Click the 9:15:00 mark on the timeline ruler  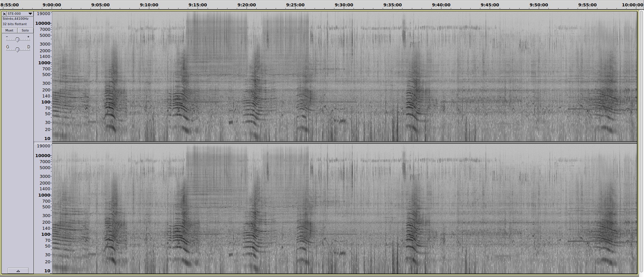pos(198,5)
